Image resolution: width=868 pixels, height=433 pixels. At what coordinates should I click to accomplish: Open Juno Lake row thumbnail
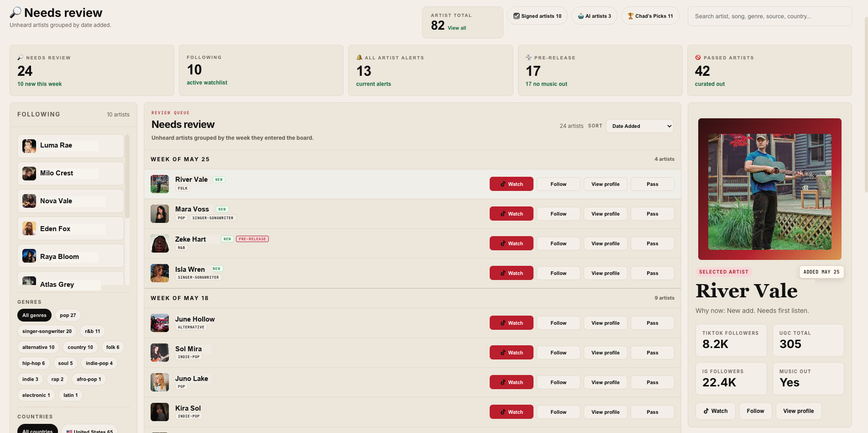pyautogui.click(x=160, y=382)
